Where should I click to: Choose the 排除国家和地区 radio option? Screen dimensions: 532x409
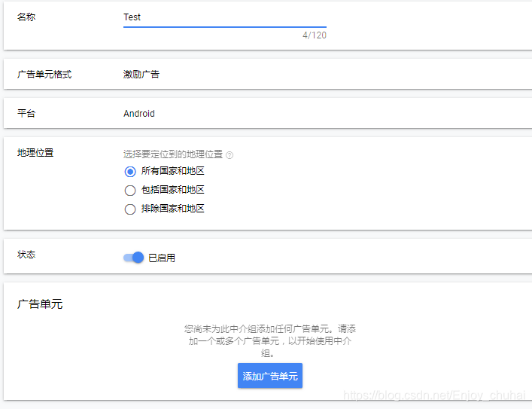(x=130, y=209)
